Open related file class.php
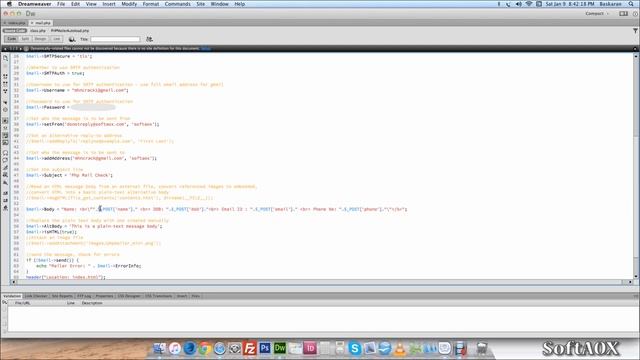This screenshot has width=640, height=360. [x=38, y=31]
